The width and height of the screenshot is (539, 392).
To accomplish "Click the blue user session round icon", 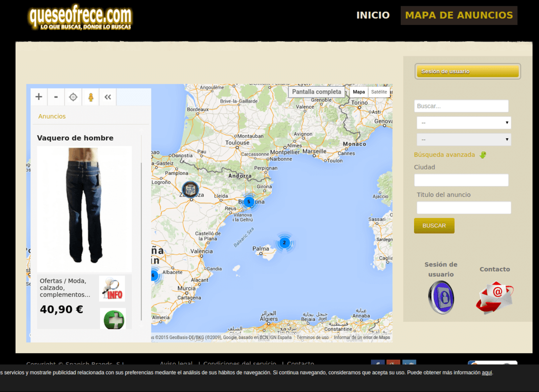I will pyautogui.click(x=441, y=297).
